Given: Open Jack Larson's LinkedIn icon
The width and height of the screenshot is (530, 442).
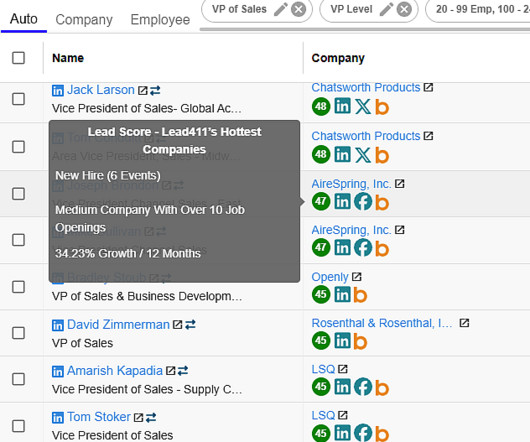Looking at the screenshot, I should click(x=58, y=91).
